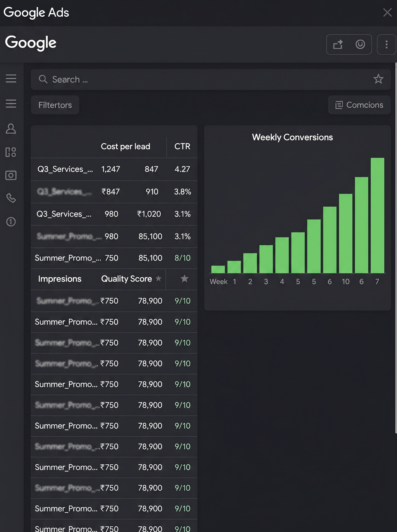Click the power/refresh circle icon in header
The width and height of the screenshot is (397, 532).
coord(360,45)
